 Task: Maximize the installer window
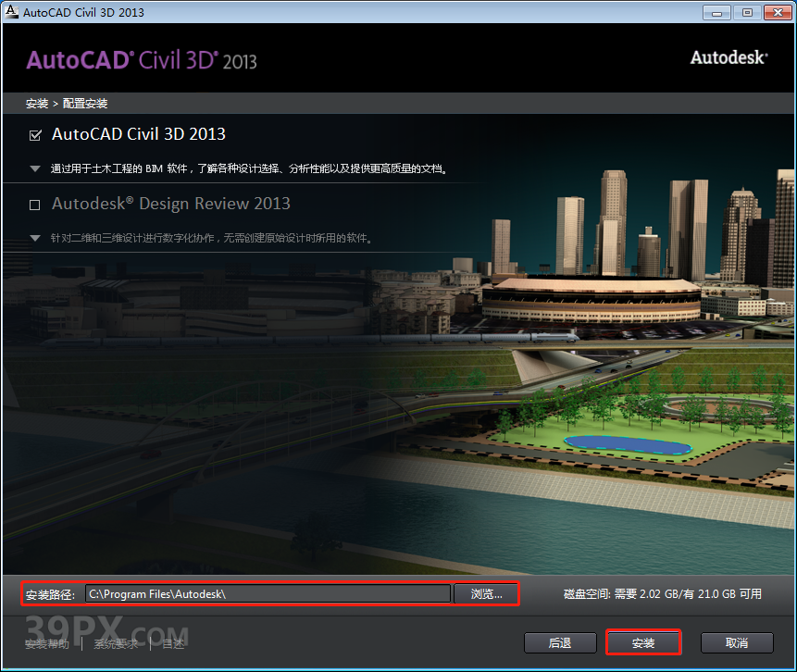tap(746, 12)
